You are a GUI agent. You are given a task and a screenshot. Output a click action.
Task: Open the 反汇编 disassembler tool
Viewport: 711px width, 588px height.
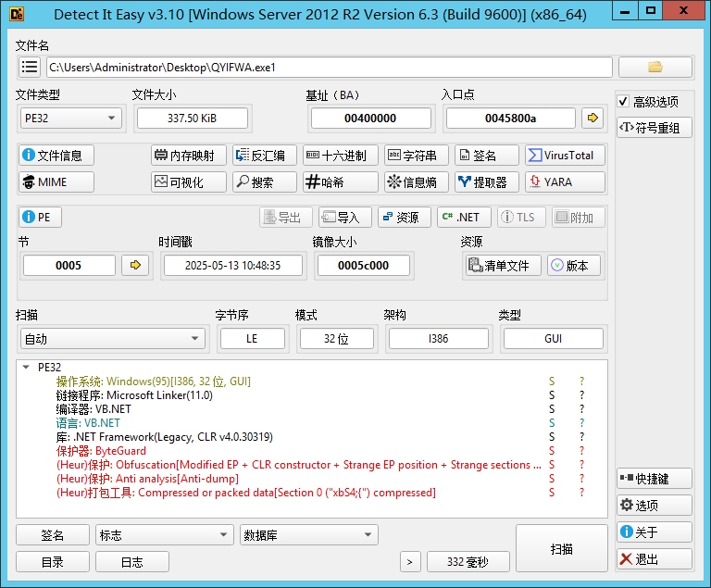point(265,156)
